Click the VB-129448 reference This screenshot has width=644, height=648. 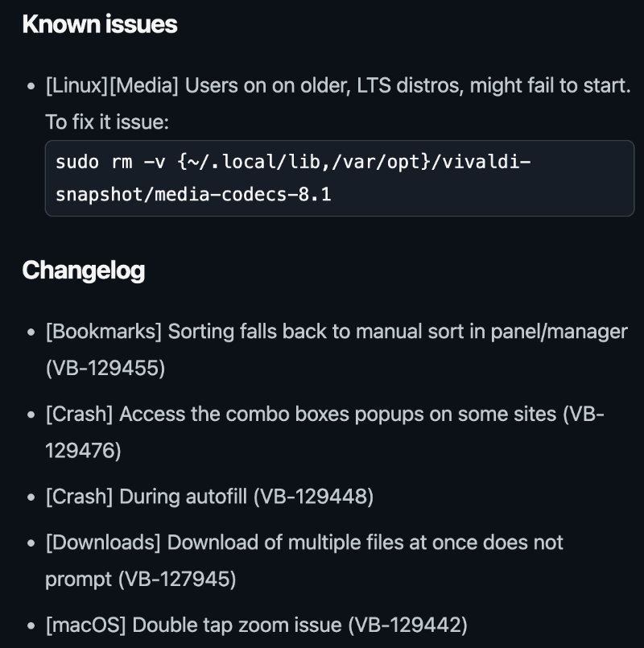tap(314, 497)
